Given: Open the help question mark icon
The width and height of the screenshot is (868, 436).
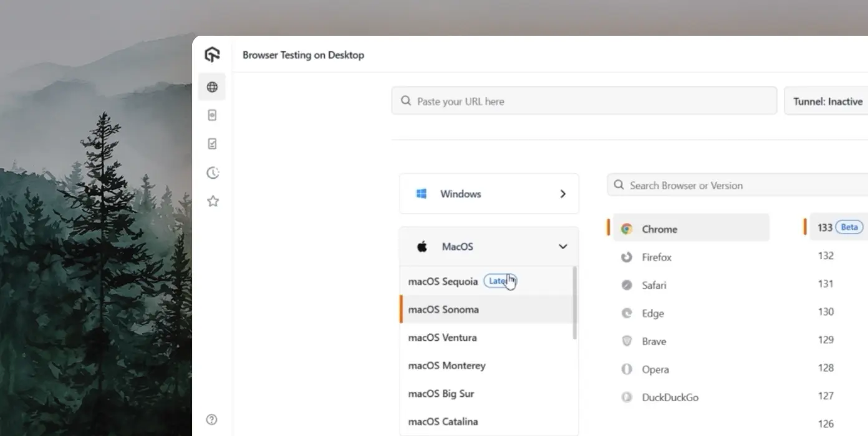Looking at the screenshot, I should tap(212, 419).
